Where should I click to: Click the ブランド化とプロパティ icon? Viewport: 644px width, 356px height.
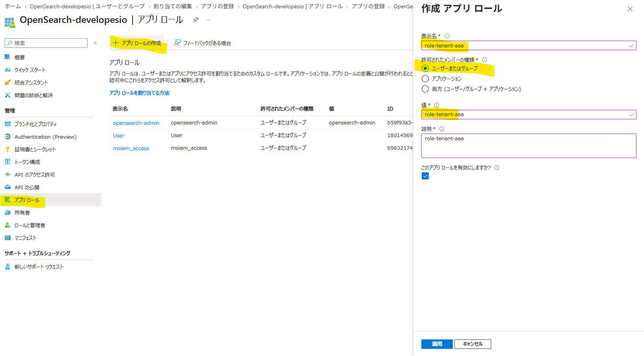[8, 124]
